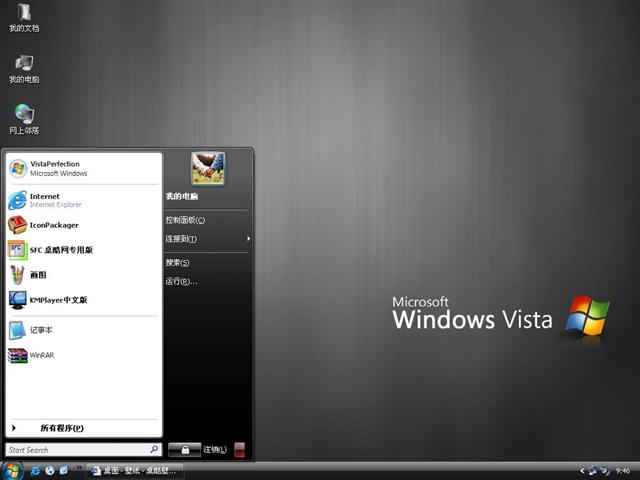Click the globe quick launch icon

point(50,471)
